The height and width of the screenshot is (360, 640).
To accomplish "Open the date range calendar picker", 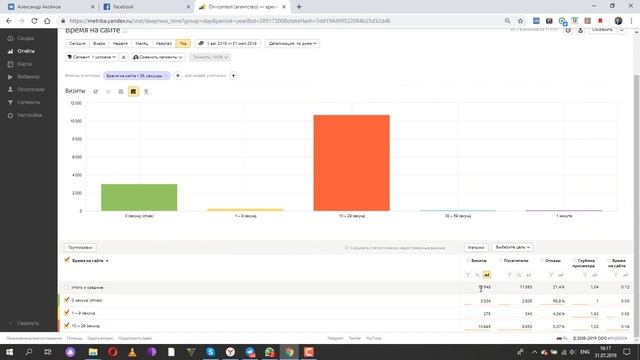I will coord(228,43).
